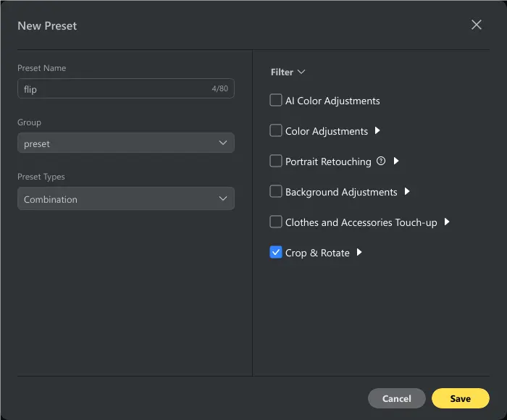Screen dimensions: 507x420
Task: Enable the Background Adjustments checkbox
Action: click(276, 191)
